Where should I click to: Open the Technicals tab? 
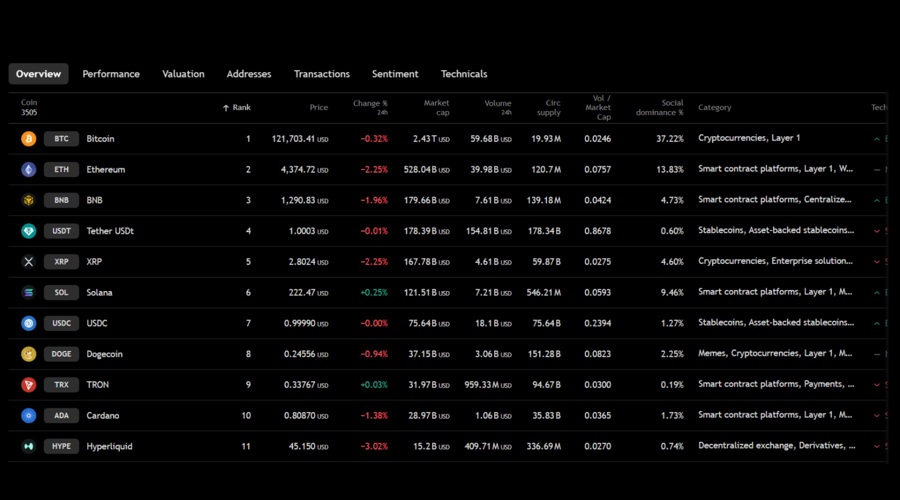(464, 74)
